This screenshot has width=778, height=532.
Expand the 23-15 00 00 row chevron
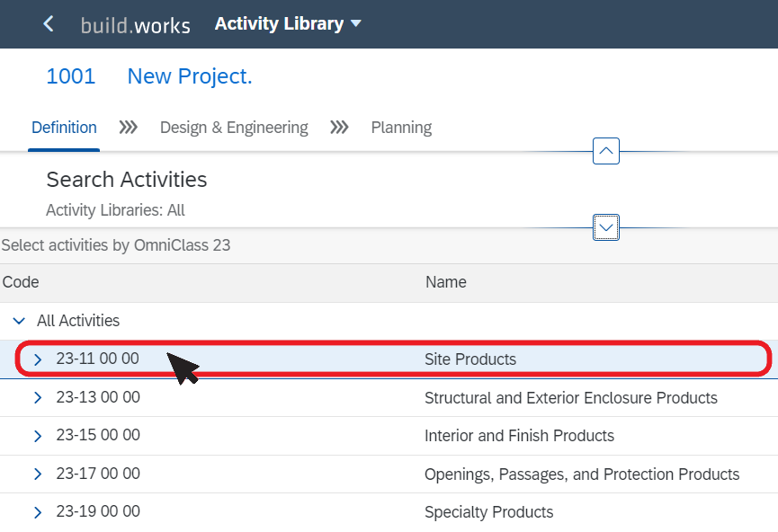tap(38, 436)
